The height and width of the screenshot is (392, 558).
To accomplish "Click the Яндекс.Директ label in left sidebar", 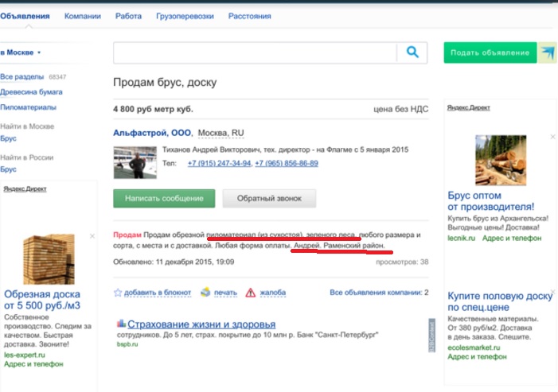I will point(25,188).
